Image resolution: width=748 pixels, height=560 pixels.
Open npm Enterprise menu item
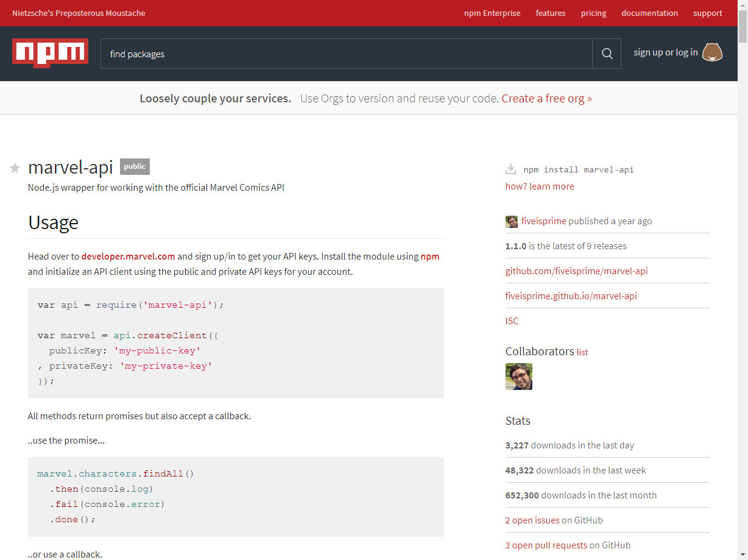click(x=492, y=13)
